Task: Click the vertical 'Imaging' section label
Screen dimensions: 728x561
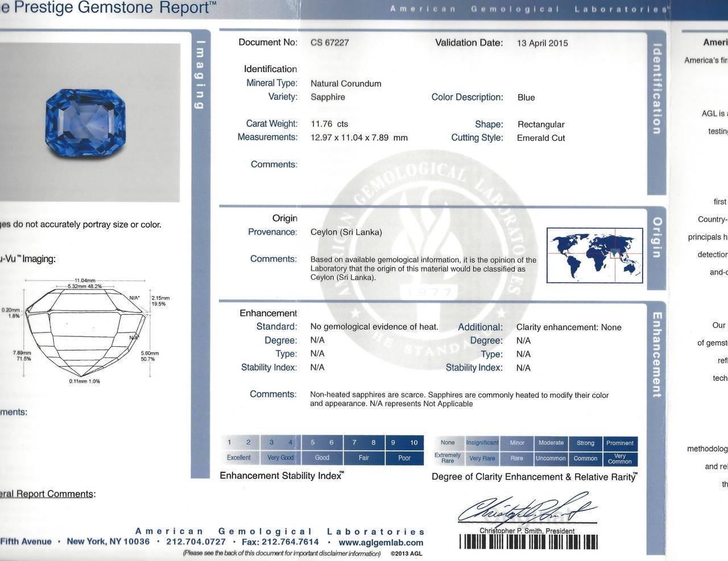Action: (x=199, y=74)
